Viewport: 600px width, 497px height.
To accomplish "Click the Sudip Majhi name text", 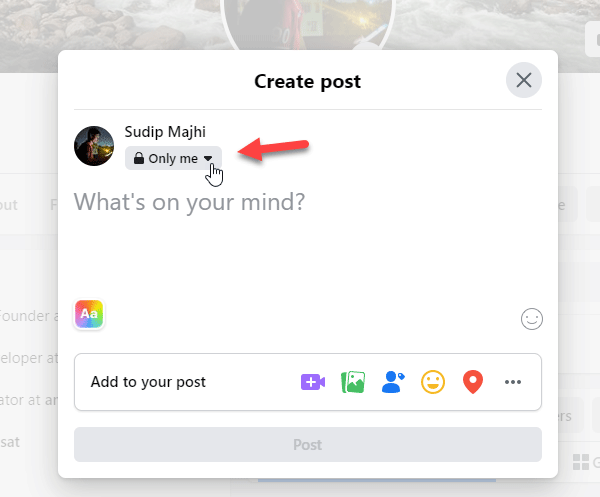I will pos(165,132).
